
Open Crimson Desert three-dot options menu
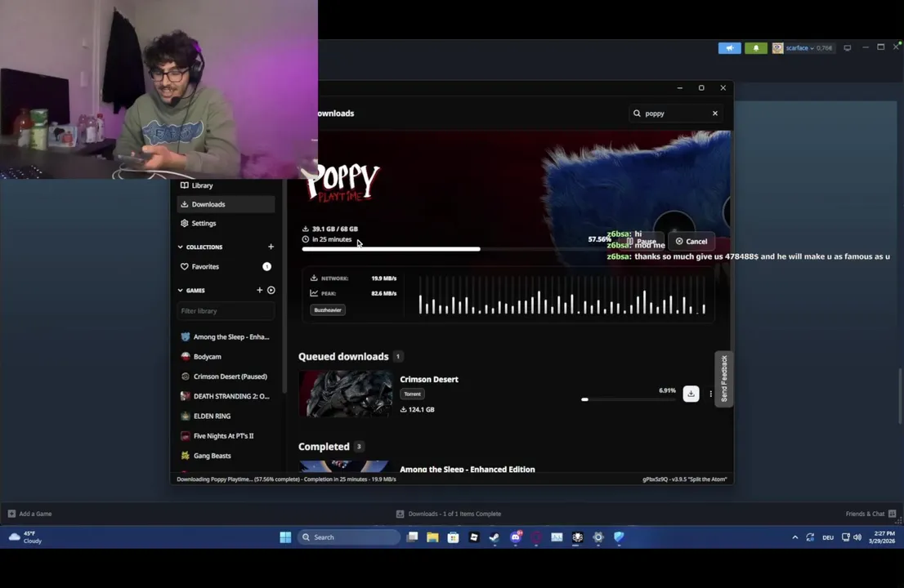point(710,394)
